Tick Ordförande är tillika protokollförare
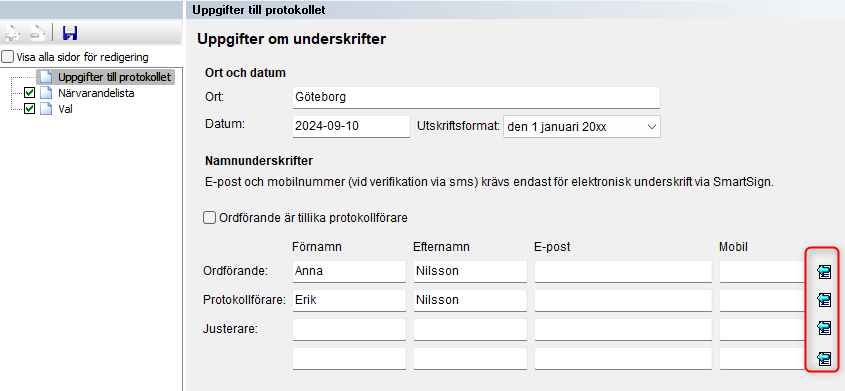Image resolution: width=845 pixels, height=391 pixels. 209,218
